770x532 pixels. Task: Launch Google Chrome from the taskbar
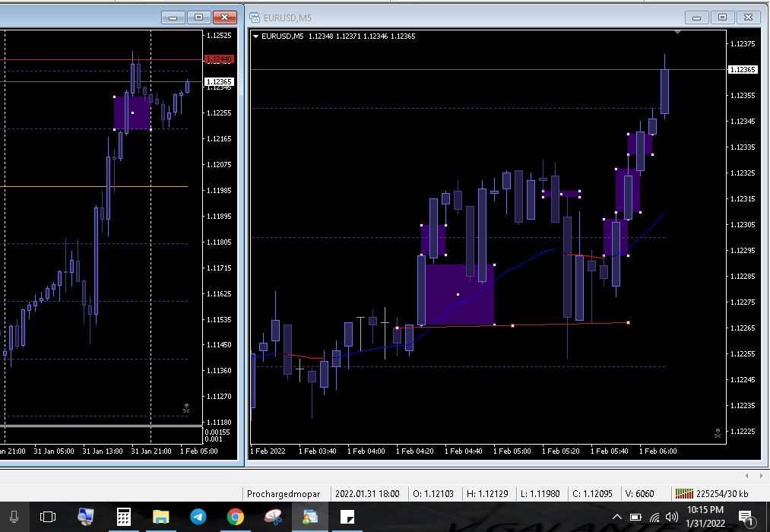236,517
